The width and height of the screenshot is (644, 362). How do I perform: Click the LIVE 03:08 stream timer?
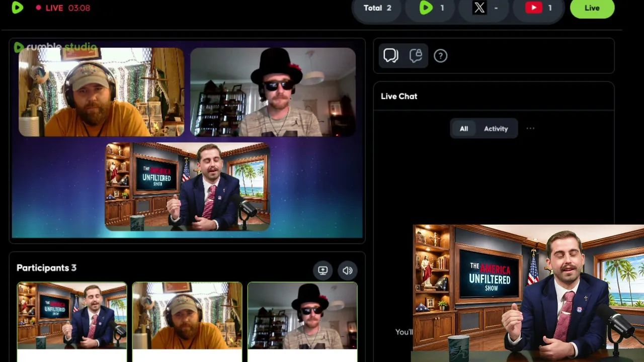(63, 8)
